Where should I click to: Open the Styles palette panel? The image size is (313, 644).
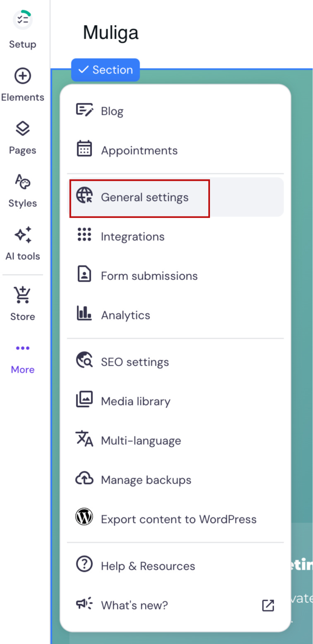point(23,182)
